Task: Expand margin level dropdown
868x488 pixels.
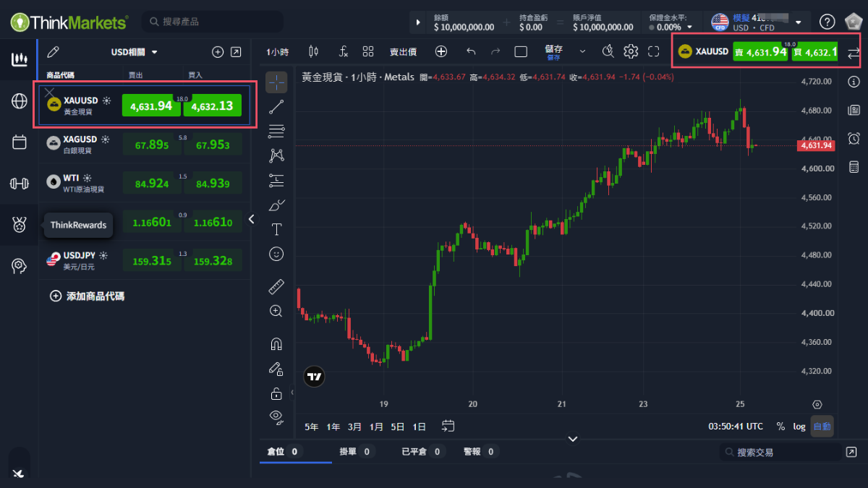Action: (689, 27)
